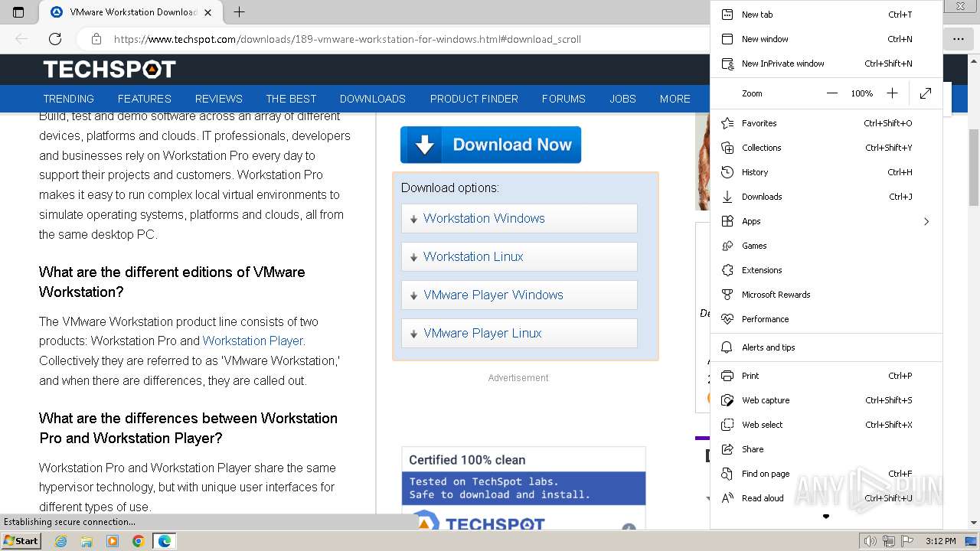Viewport: 980px width, 551px height.
Task: Decrease zoom with minus button
Action: (832, 93)
